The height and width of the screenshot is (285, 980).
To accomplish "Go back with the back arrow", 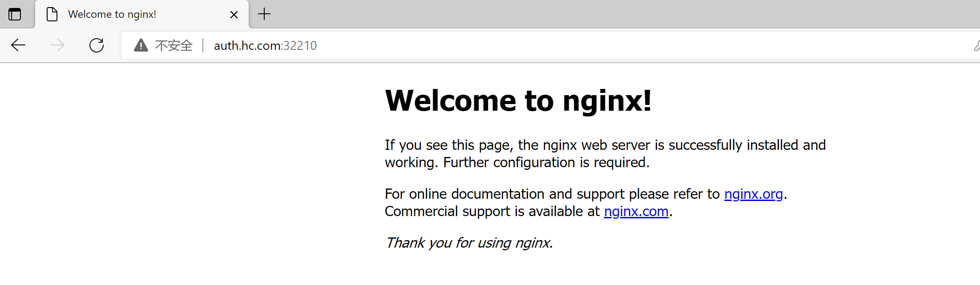I will coord(18,45).
